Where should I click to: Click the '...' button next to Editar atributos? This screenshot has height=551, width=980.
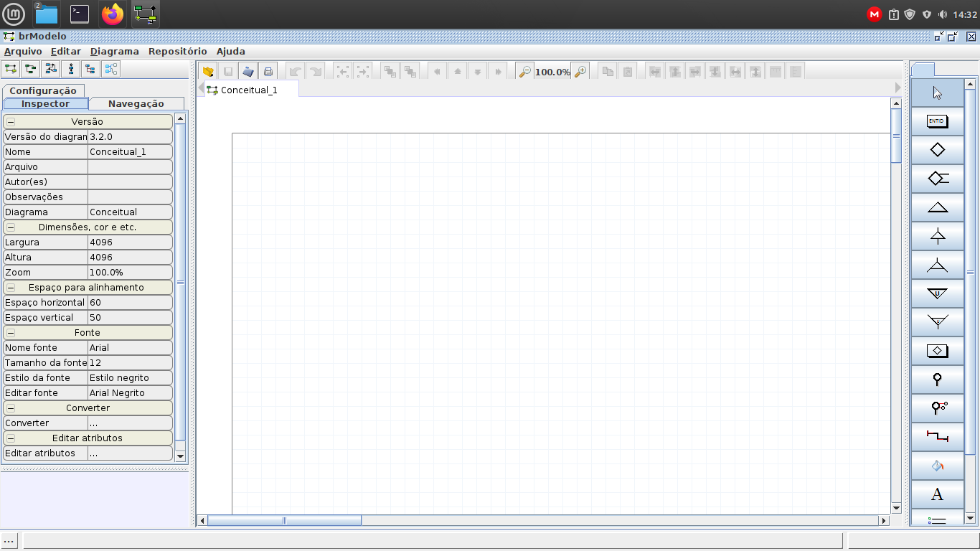[x=130, y=453]
